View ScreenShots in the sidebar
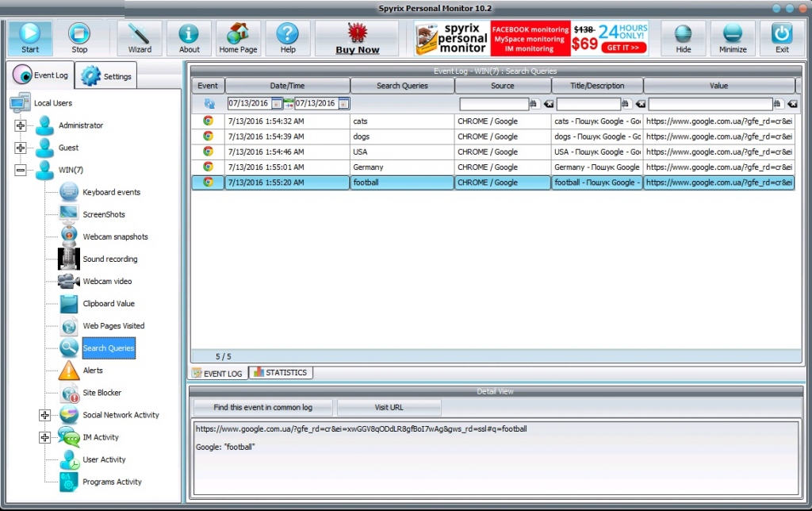 pos(104,214)
